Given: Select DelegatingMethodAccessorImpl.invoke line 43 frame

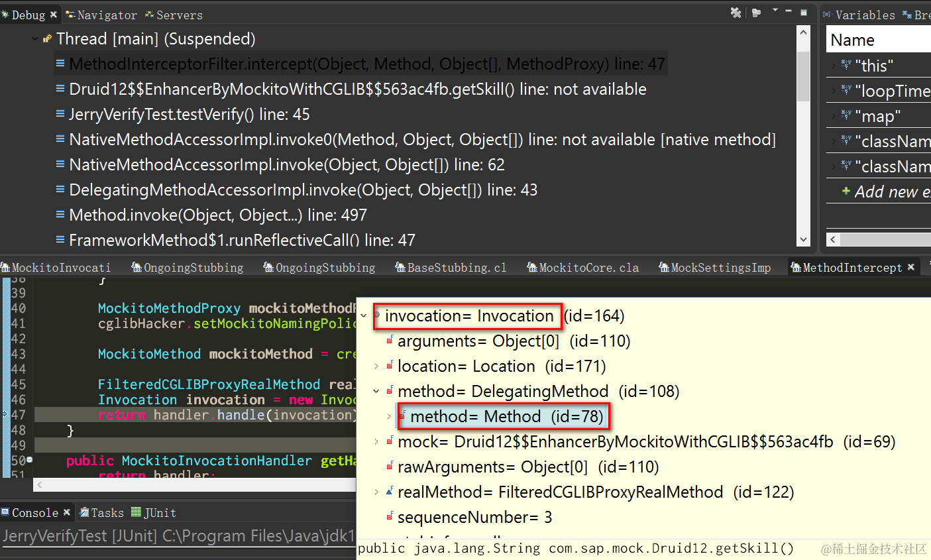Looking at the screenshot, I should [x=303, y=190].
